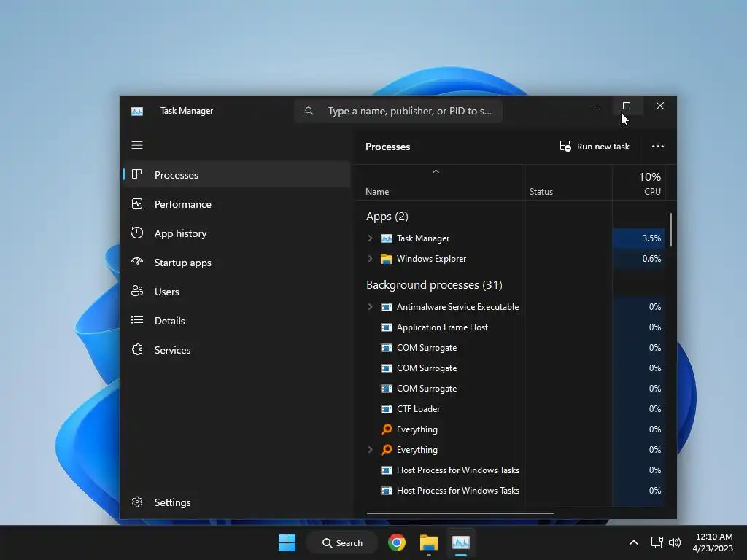Viewport: 747px width, 560px height.
Task: Click the Windows Explorer folder icon
Action: coord(387,259)
